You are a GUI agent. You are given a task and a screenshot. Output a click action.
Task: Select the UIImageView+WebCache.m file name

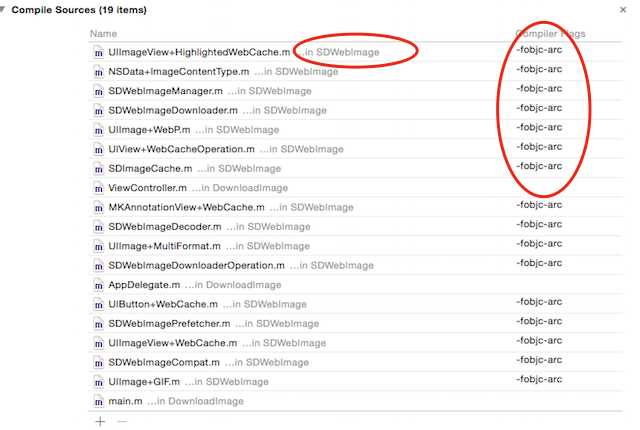[173, 343]
